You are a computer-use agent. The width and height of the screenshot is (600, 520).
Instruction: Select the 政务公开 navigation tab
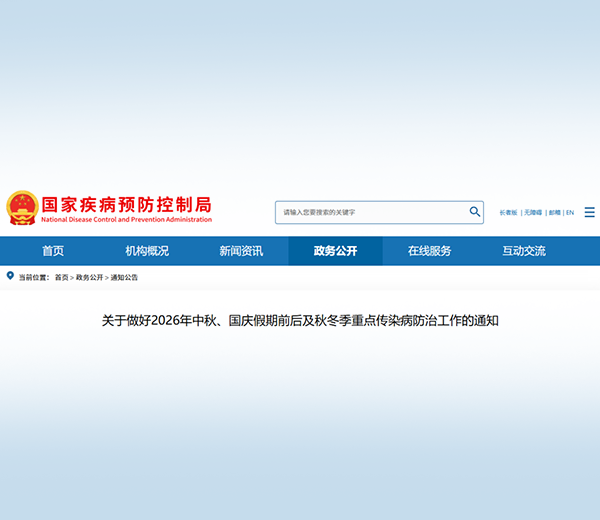coord(336,251)
